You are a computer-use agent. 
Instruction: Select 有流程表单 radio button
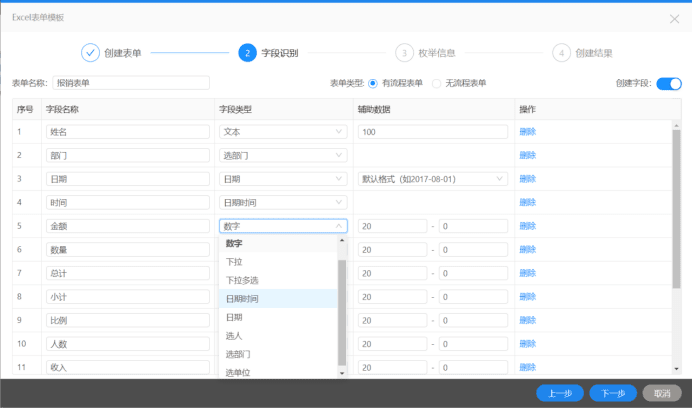click(x=373, y=83)
